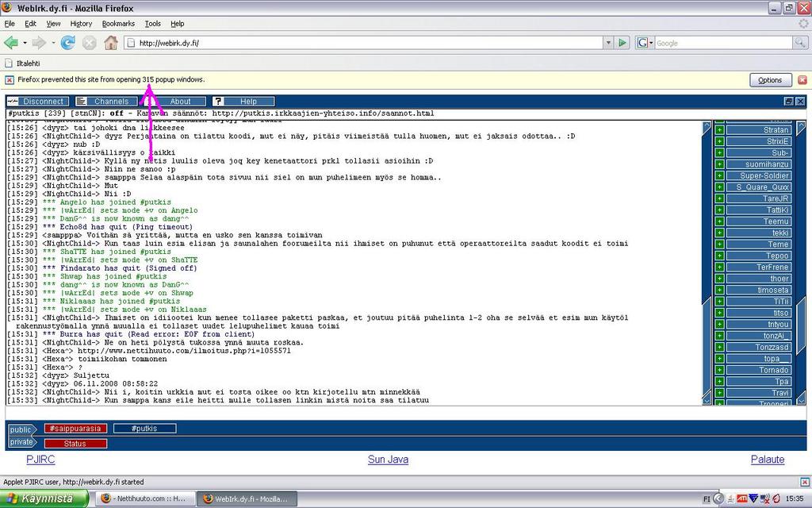Viewport: 812px width, 508px height.
Task: Select user timoseta in nick list
Action: [x=759, y=291]
